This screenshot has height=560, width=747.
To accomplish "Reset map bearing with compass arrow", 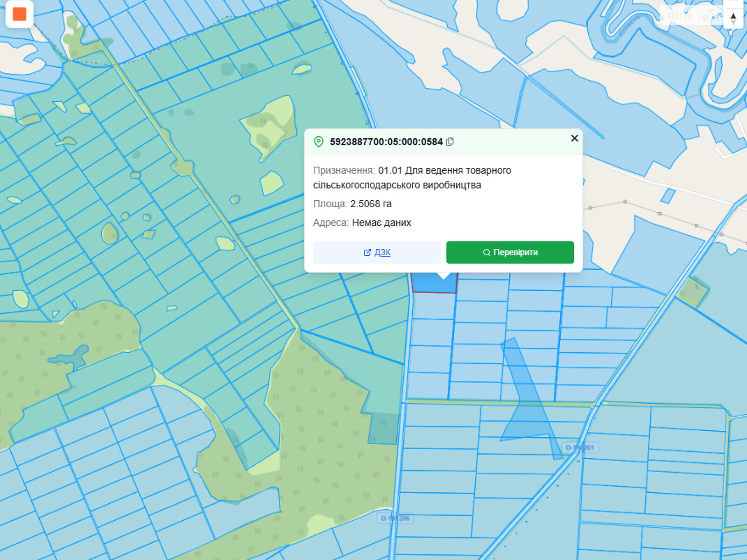I will 733,19.
